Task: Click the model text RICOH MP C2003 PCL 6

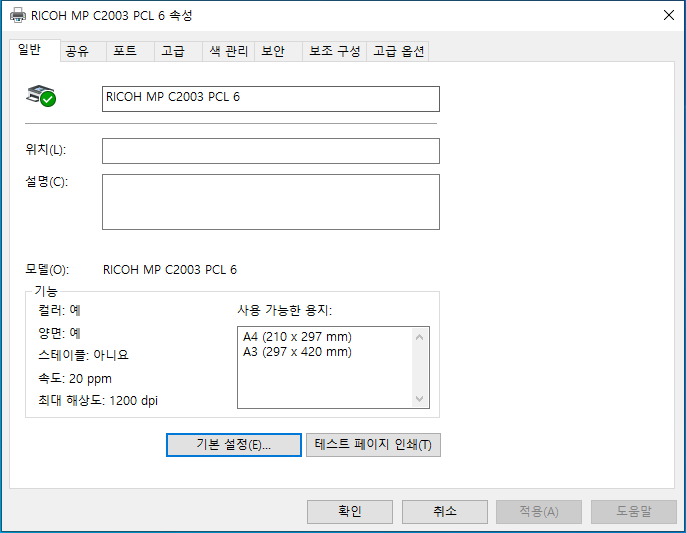Action: 170,270
